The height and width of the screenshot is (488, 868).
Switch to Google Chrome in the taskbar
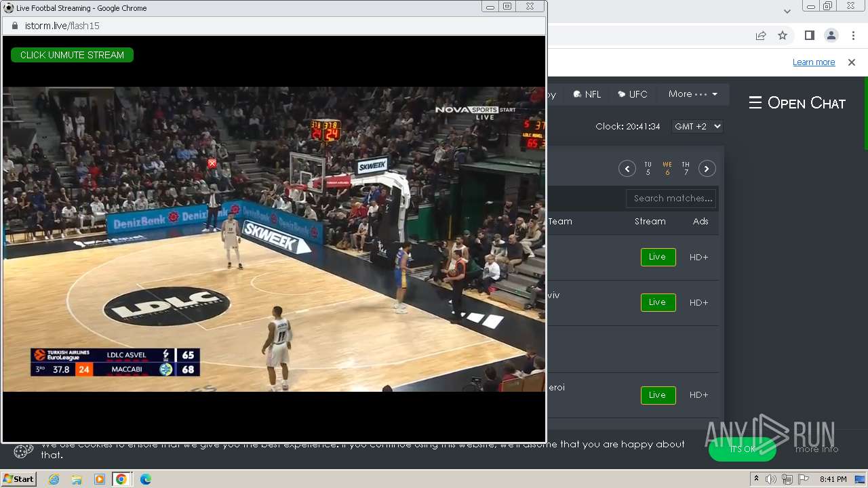[121, 479]
